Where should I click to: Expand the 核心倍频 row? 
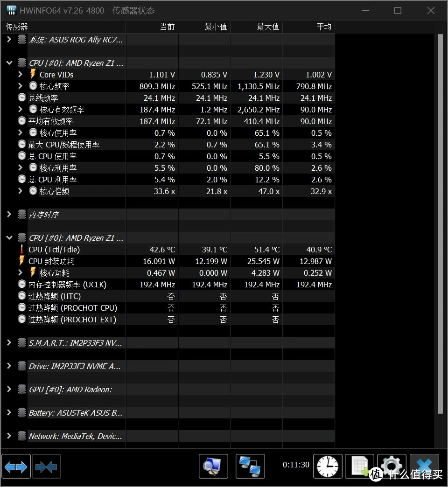(20, 191)
